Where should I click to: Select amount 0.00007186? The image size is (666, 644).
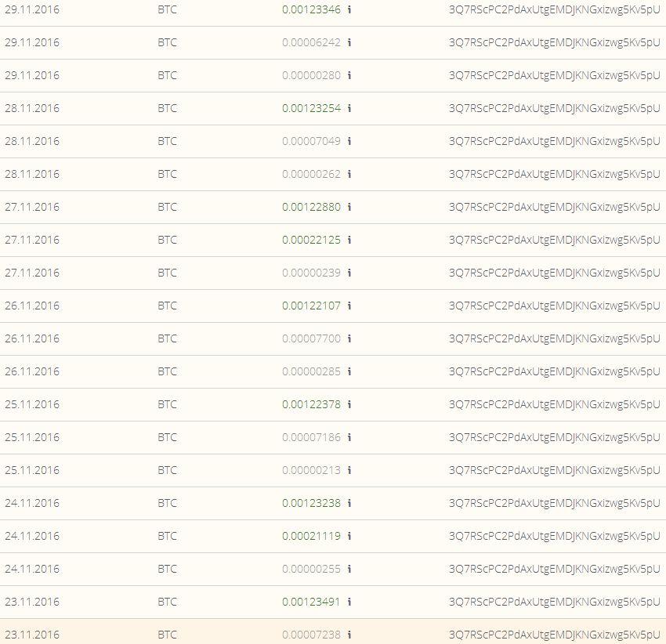311,437
